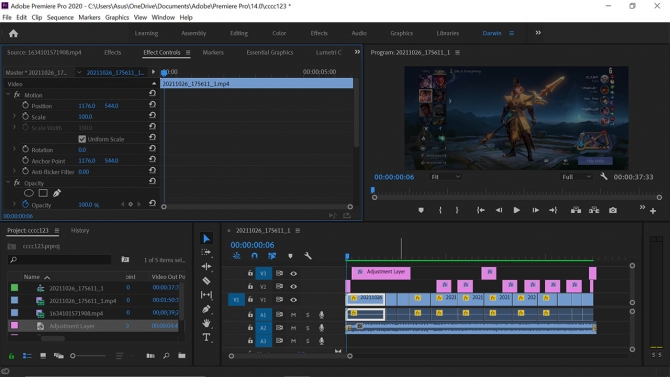Collapse the Motion effect section
The height and width of the screenshot is (377, 670).
pyautogui.click(x=8, y=94)
